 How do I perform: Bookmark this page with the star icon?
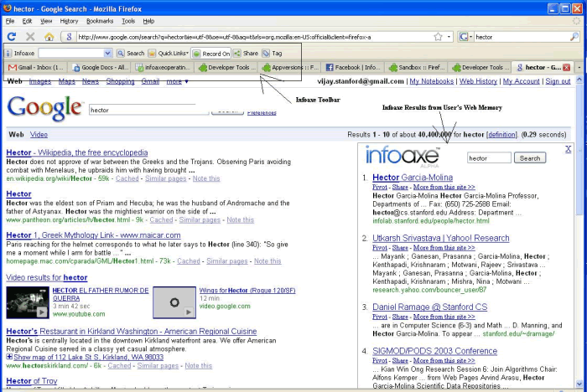click(x=438, y=37)
